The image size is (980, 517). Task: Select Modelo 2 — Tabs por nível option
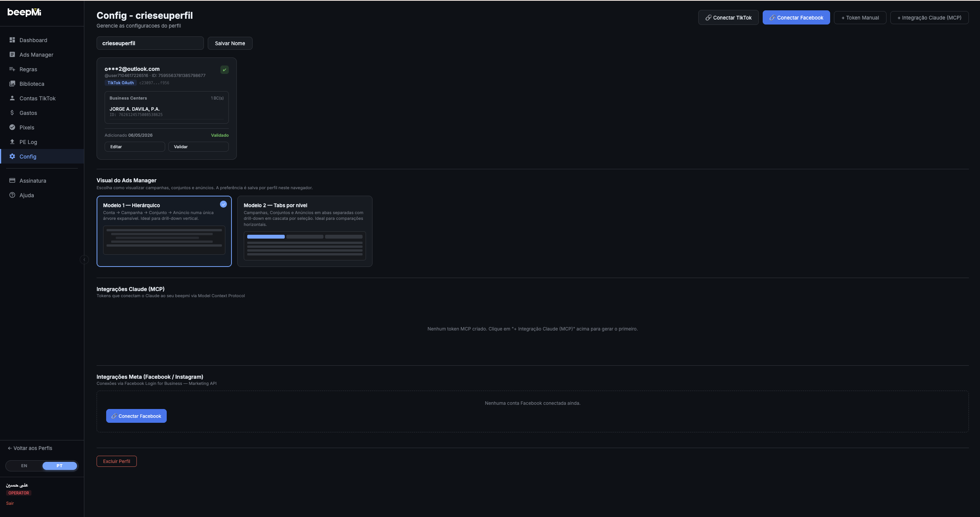pos(305,231)
